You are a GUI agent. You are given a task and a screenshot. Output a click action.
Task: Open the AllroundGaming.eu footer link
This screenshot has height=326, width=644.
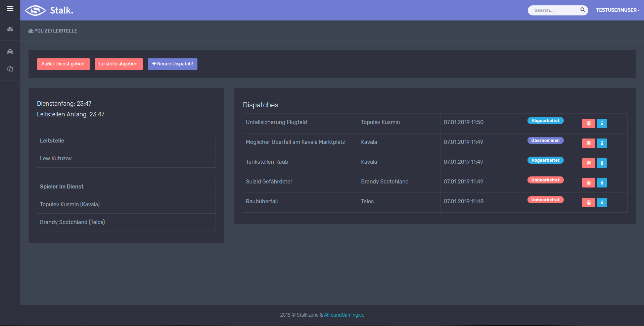tap(344, 315)
